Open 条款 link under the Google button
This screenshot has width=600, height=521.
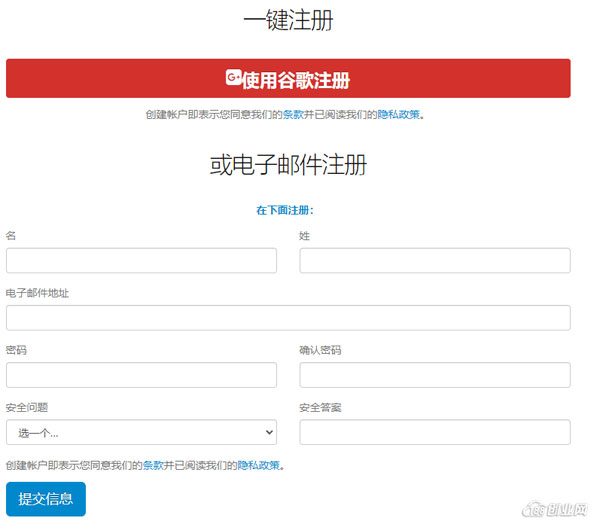(x=293, y=114)
